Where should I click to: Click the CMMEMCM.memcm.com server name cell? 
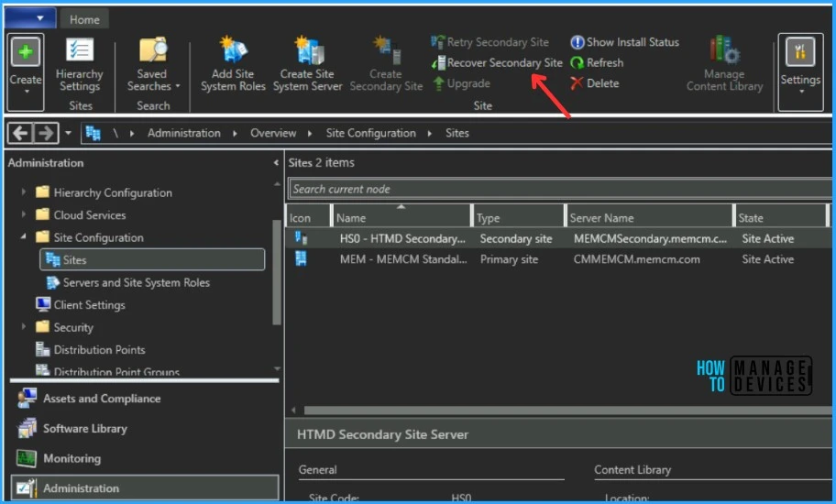pyautogui.click(x=636, y=259)
